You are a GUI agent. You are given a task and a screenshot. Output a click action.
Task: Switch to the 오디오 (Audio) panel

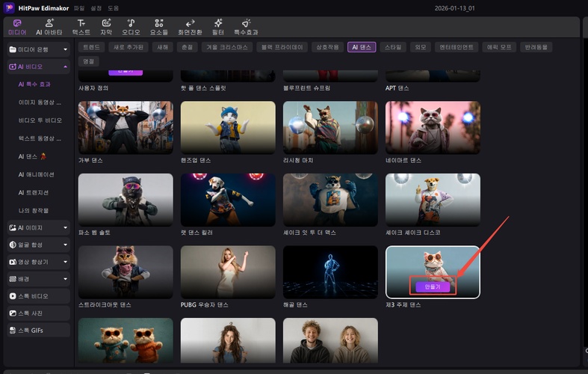[x=131, y=27]
